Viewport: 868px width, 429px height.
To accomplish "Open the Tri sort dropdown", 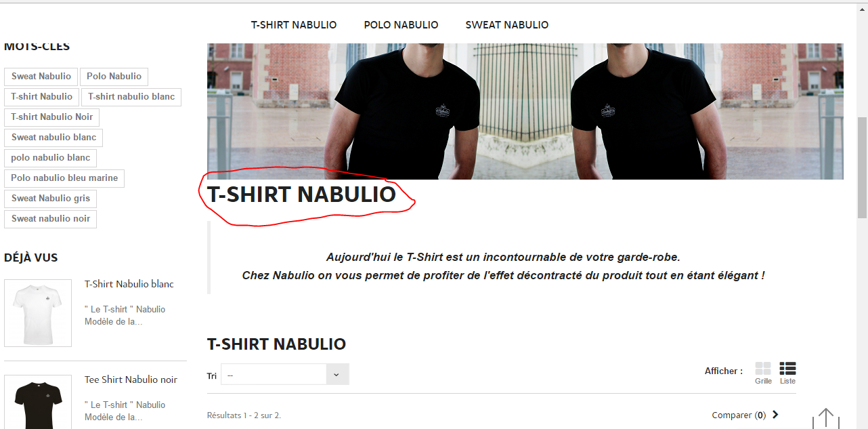I will (285, 375).
